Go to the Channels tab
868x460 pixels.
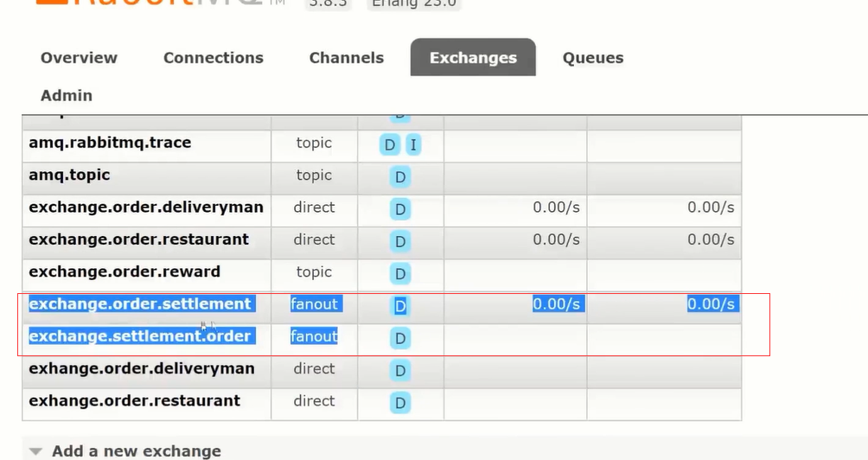point(347,58)
